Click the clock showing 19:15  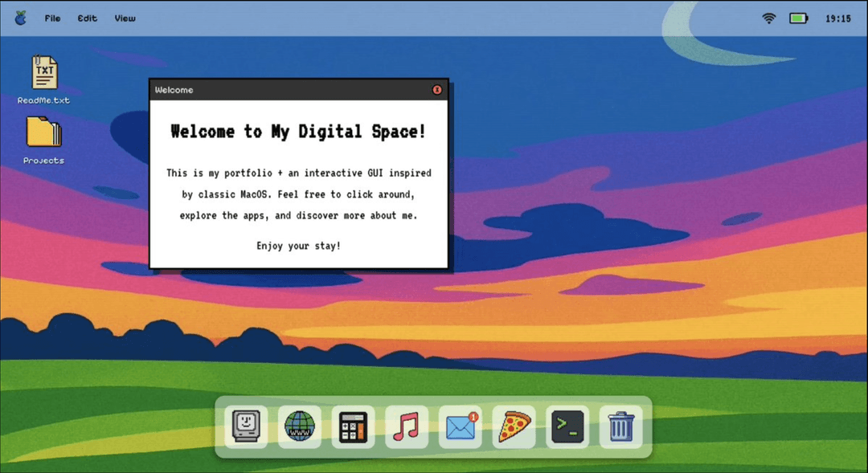point(838,16)
